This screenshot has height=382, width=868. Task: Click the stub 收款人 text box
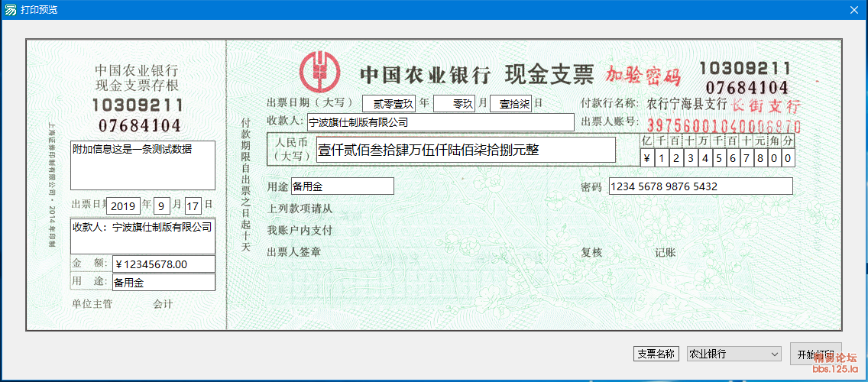143,236
